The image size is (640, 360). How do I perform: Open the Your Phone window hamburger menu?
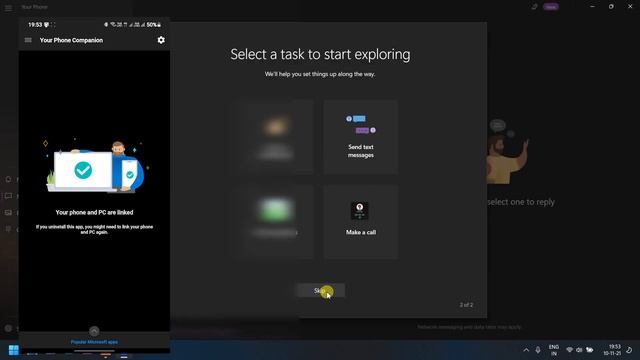point(8,7)
